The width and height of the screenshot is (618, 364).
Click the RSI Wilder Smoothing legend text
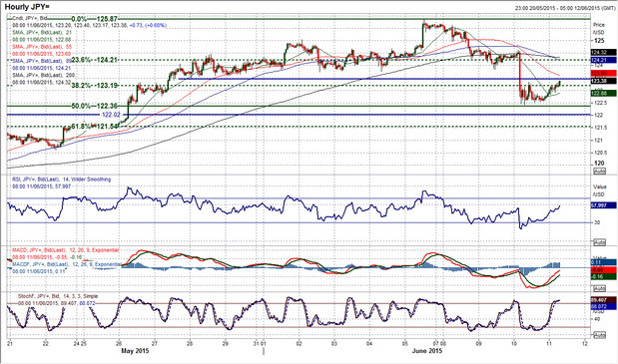coord(62,180)
